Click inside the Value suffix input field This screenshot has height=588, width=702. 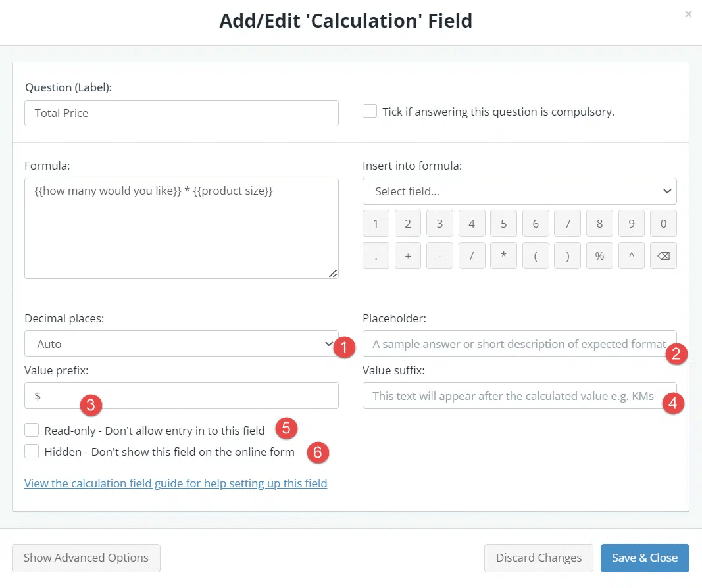pyautogui.click(x=520, y=395)
